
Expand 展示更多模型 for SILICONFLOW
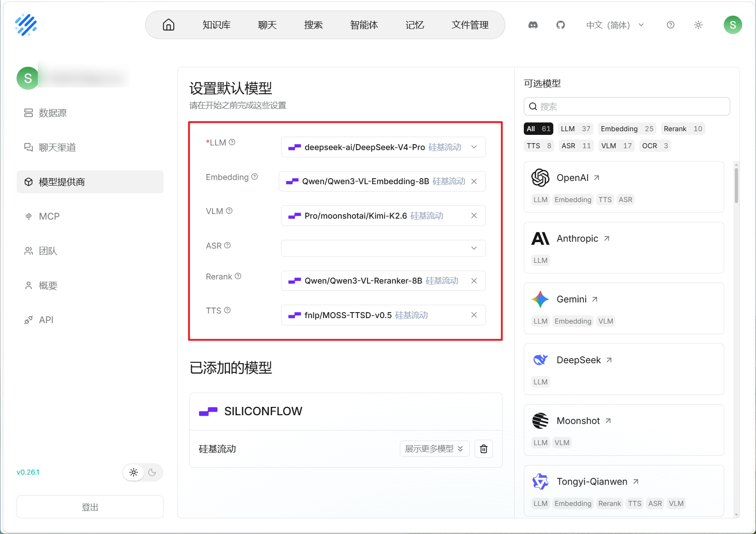point(434,449)
